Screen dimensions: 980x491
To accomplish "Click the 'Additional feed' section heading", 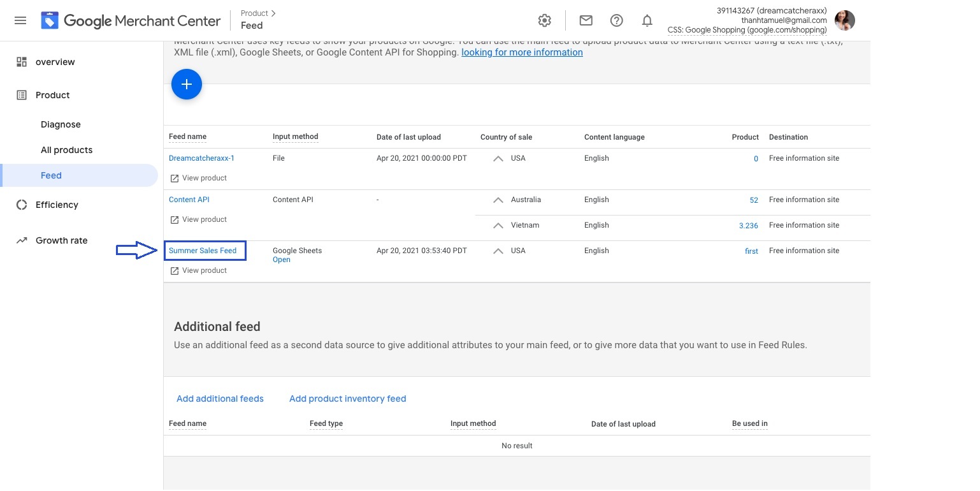I will [217, 326].
